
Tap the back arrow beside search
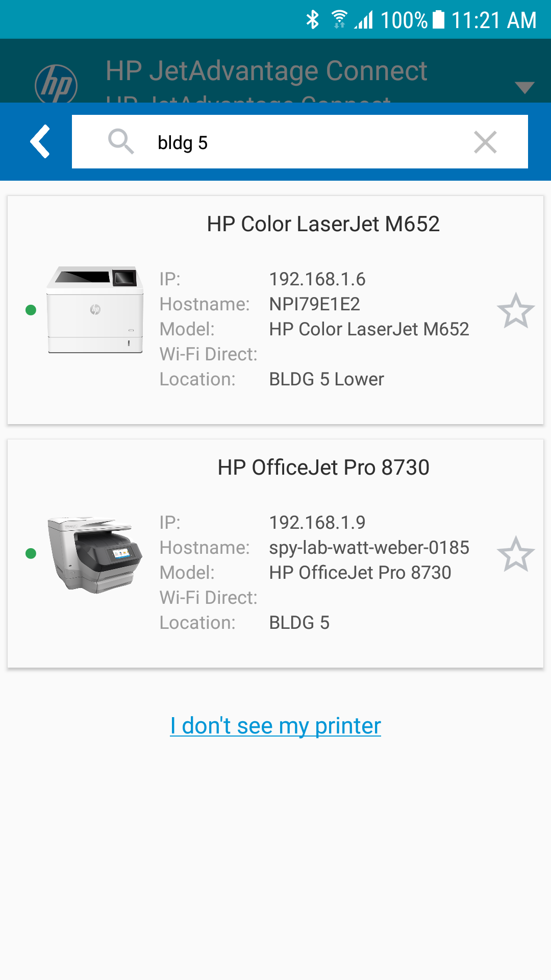(x=40, y=141)
